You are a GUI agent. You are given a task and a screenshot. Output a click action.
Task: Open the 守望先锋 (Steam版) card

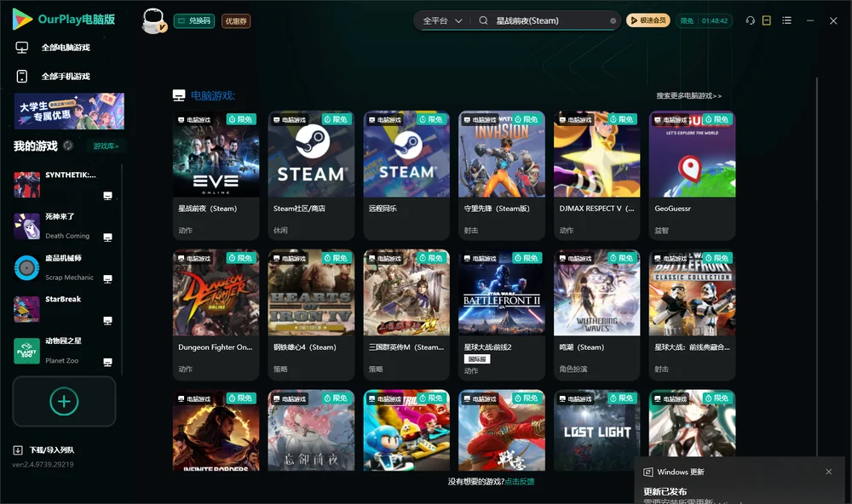[502, 175]
